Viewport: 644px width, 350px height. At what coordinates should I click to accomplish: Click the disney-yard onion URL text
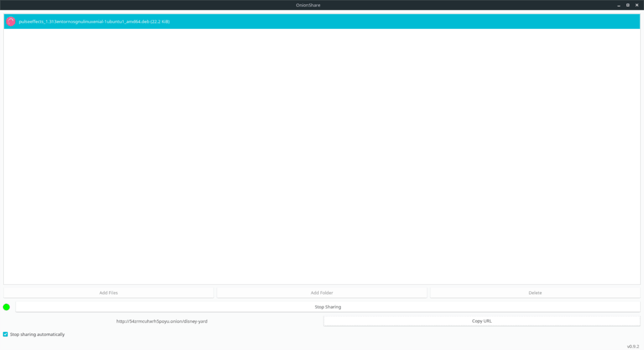pos(162,321)
